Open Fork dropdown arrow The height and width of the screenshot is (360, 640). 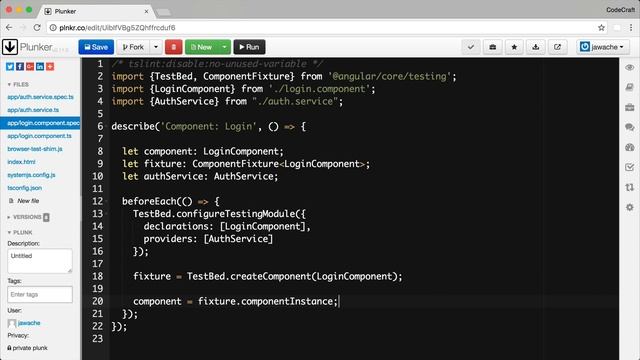[x=156, y=47]
